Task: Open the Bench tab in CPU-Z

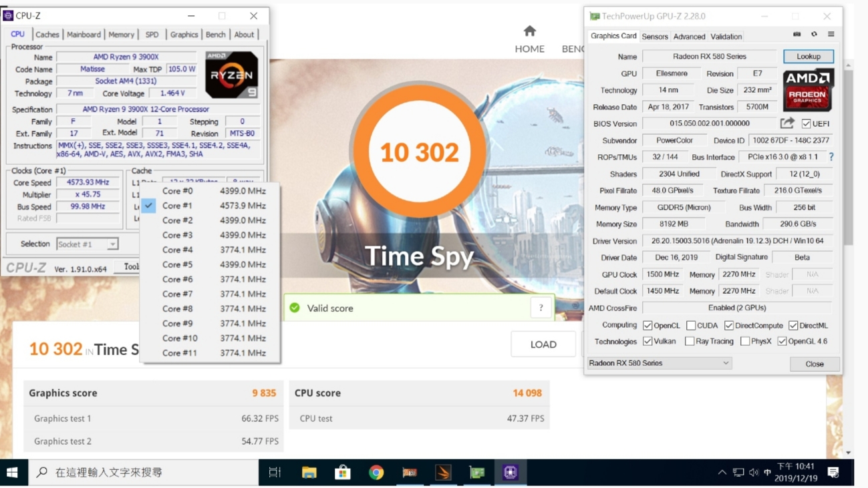Action: 215,35
